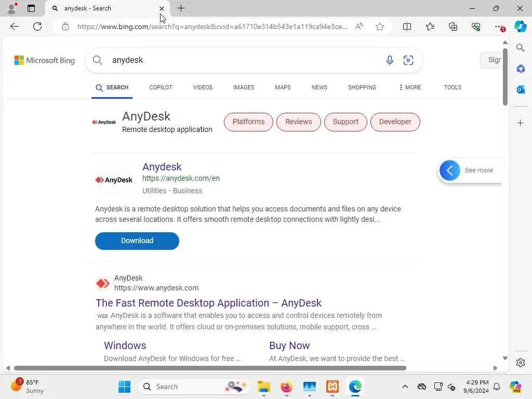The height and width of the screenshot is (399, 532).
Task: Click https://www.anydesk.com result URL
Action: [156, 288]
